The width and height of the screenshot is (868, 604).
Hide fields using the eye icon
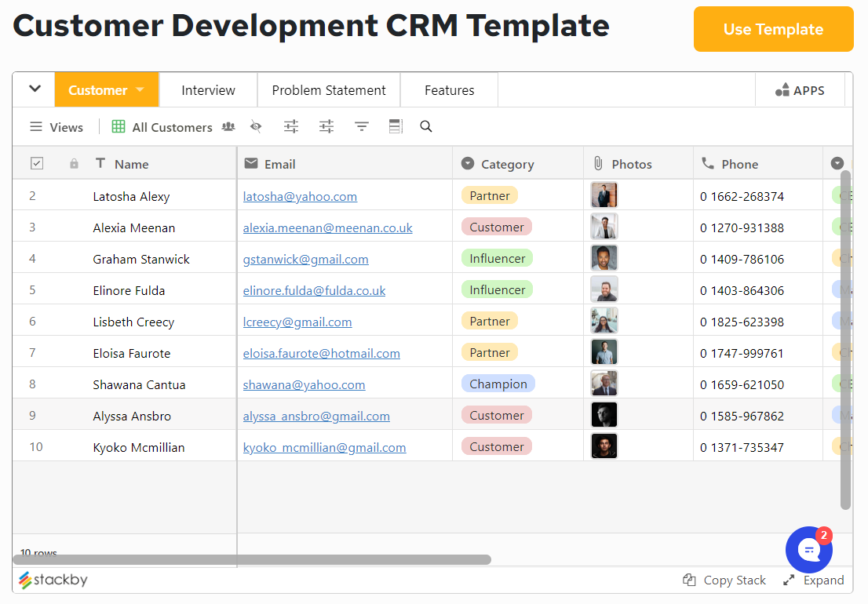(x=256, y=126)
